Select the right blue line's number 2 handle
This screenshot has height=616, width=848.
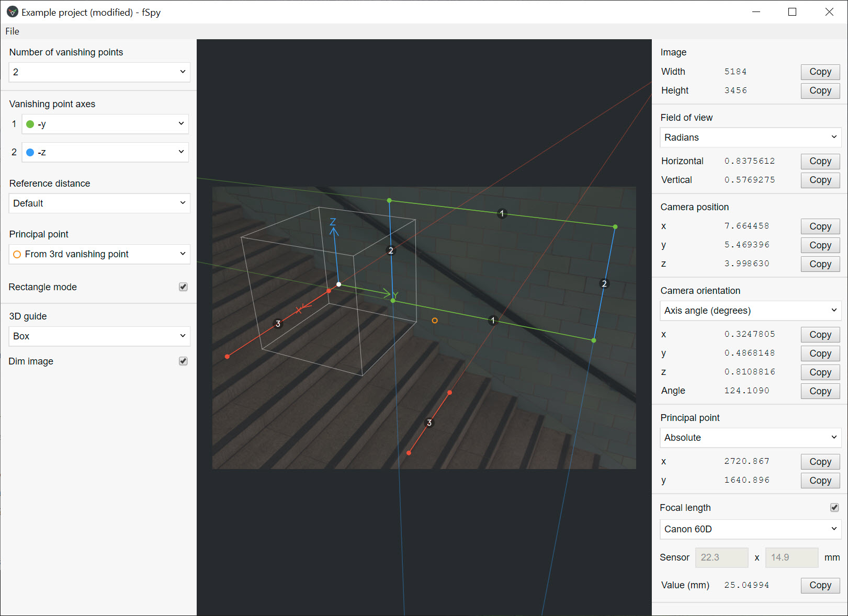tap(604, 283)
